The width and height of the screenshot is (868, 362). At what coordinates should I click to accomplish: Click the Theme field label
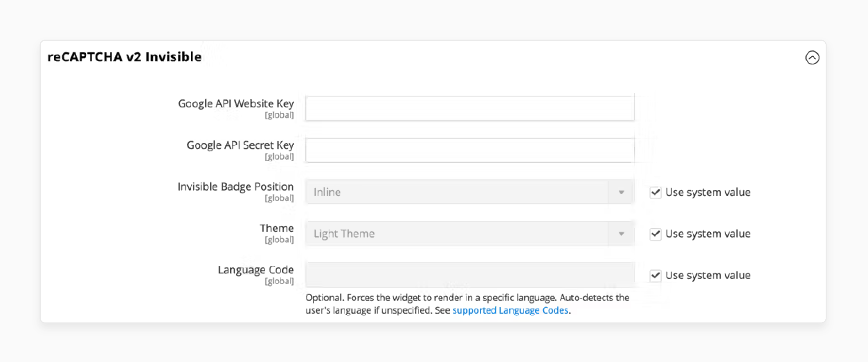click(x=277, y=228)
